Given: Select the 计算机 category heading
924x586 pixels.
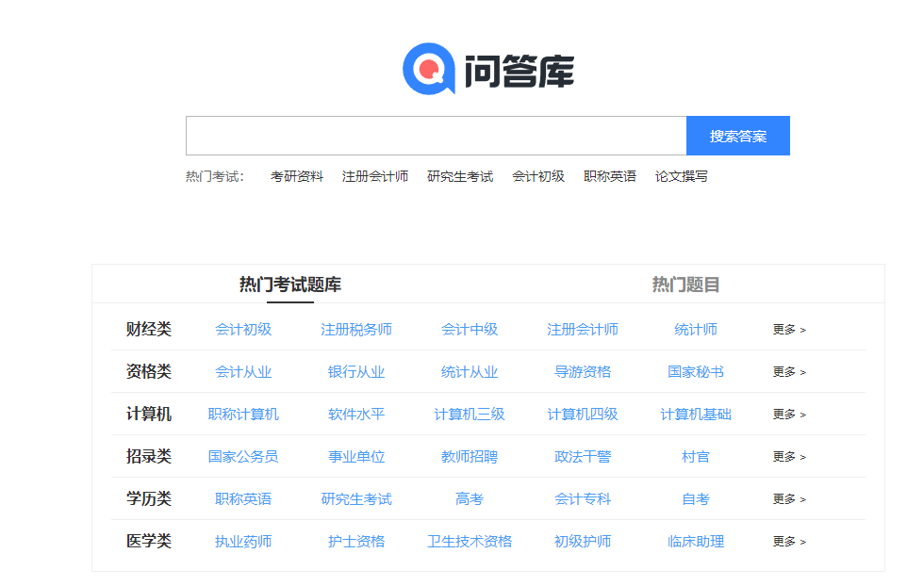Looking at the screenshot, I should click(x=149, y=414).
